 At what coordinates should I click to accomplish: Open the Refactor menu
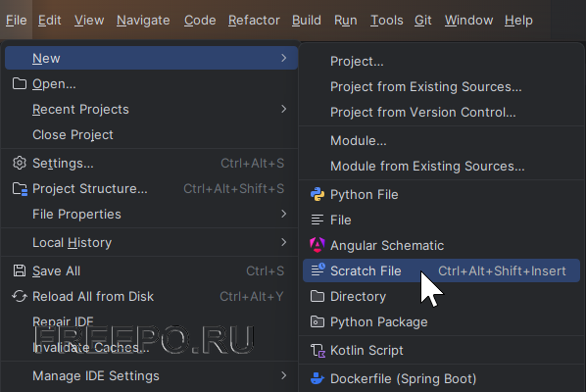254,21
